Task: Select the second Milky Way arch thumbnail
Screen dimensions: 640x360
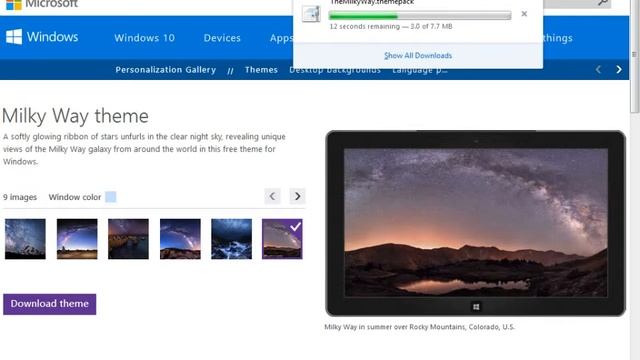Action: (77, 239)
